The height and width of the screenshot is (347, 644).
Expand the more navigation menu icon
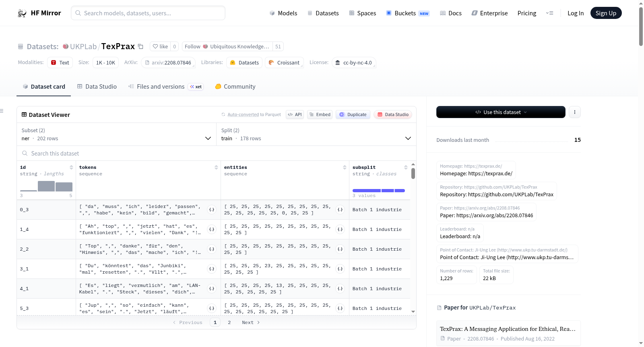tap(549, 13)
